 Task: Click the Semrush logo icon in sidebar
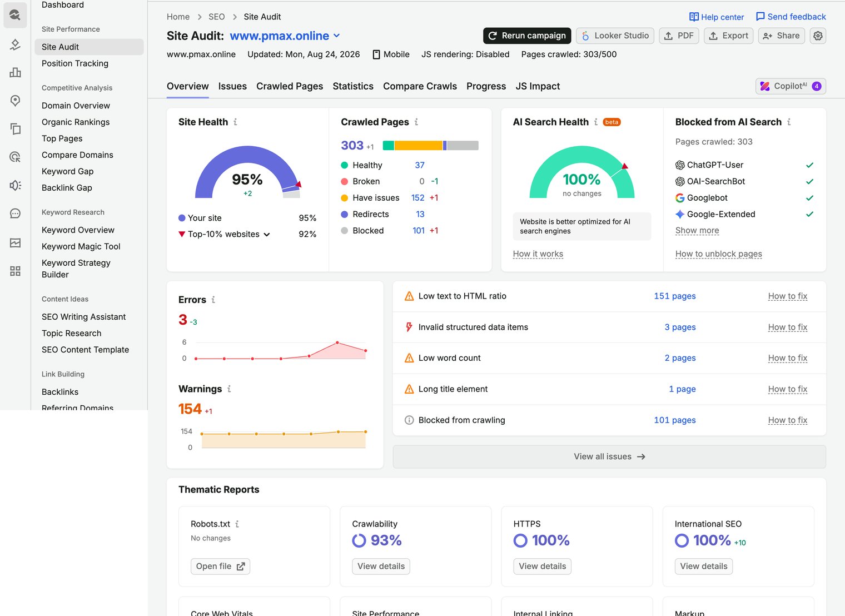click(15, 15)
